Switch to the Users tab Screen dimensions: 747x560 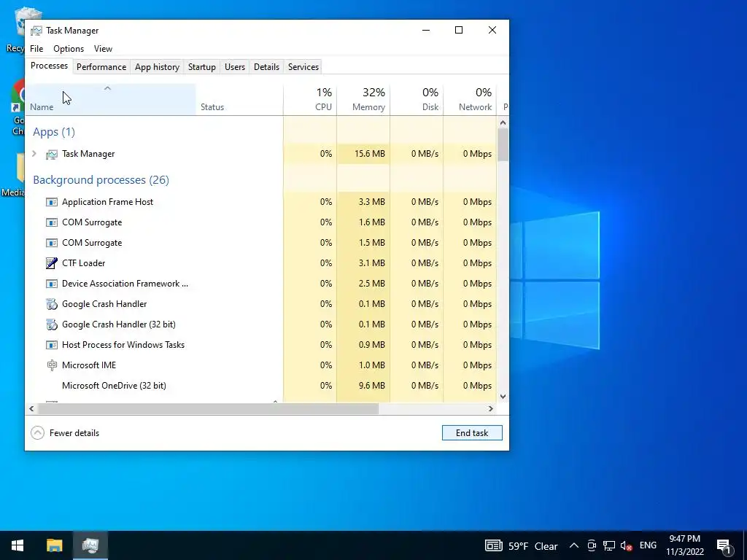click(x=235, y=67)
